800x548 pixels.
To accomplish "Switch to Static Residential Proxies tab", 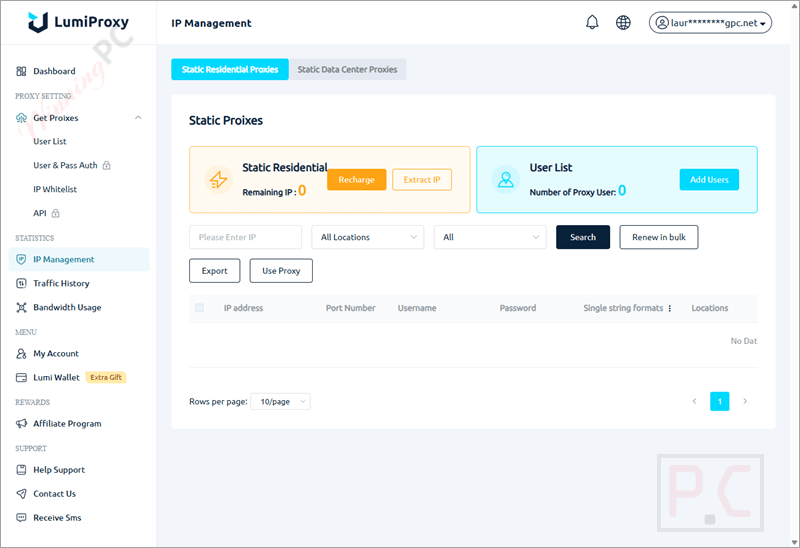I will point(230,69).
